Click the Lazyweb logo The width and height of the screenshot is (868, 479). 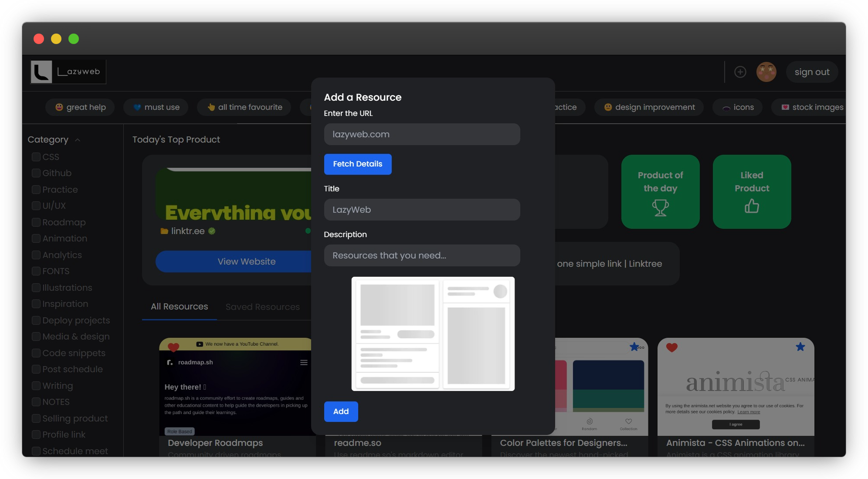[68, 72]
